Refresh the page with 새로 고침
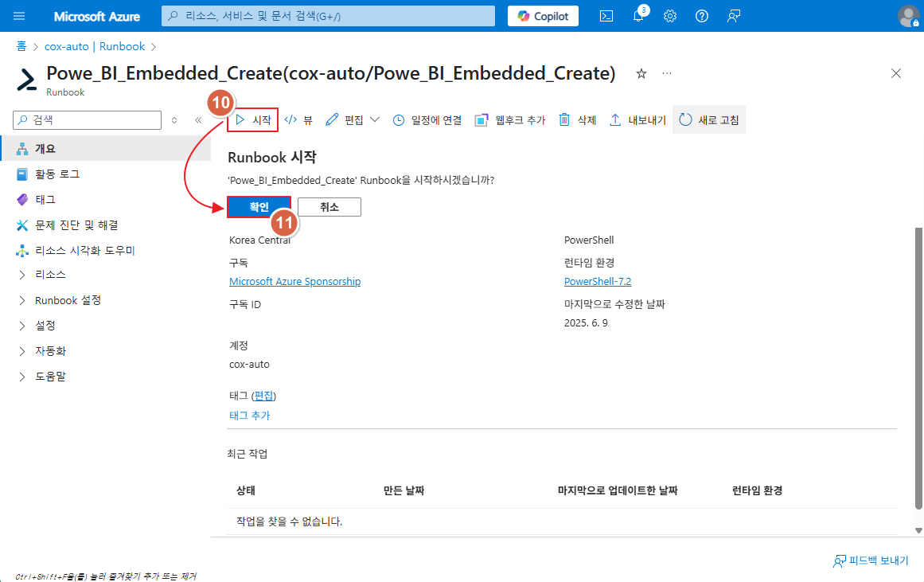 click(x=709, y=119)
